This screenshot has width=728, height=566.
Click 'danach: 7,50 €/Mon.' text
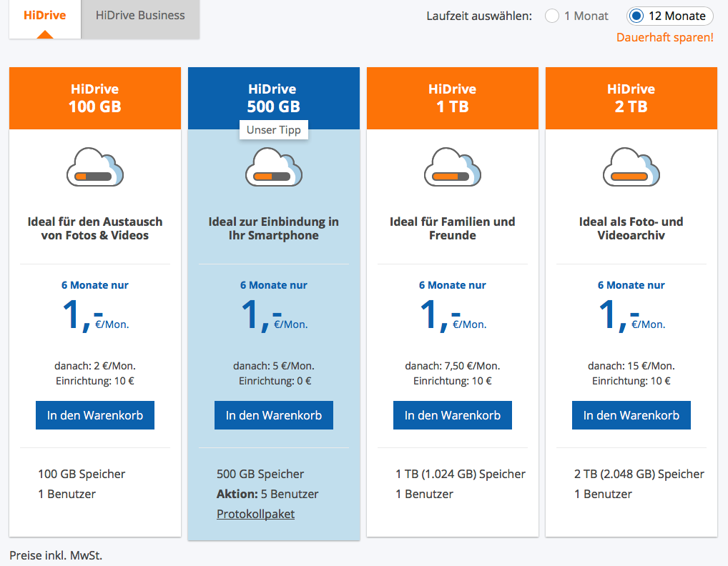453,366
